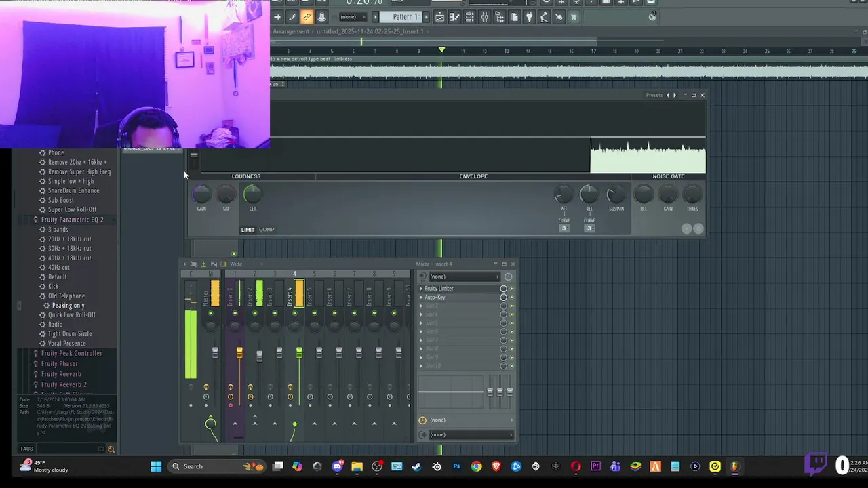Open mixer input routing (none) dropdown

[465, 277]
